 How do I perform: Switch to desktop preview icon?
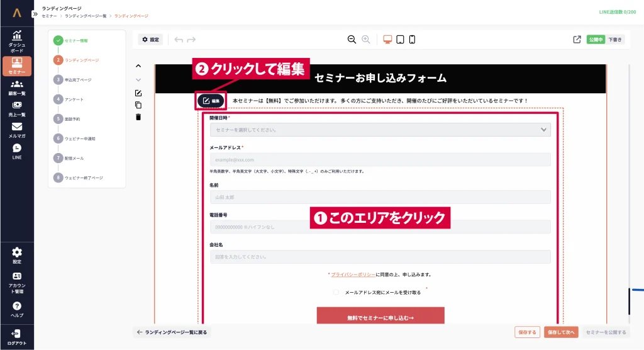point(387,40)
